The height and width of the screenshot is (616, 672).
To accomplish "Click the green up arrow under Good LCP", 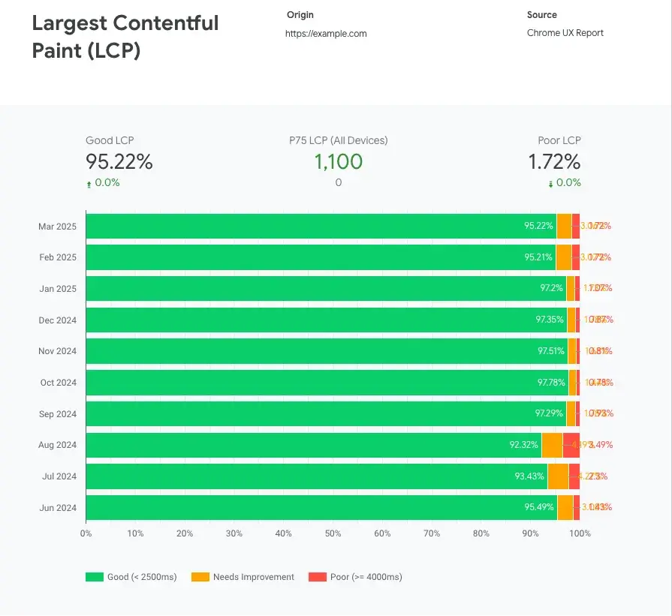I will tap(89, 184).
